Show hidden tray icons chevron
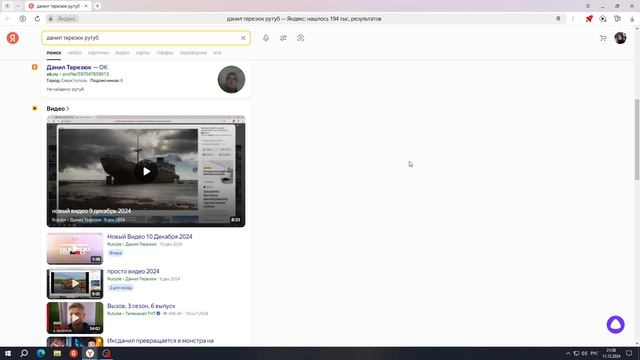Image resolution: width=640 pixels, height=360 pixels. 568,353
